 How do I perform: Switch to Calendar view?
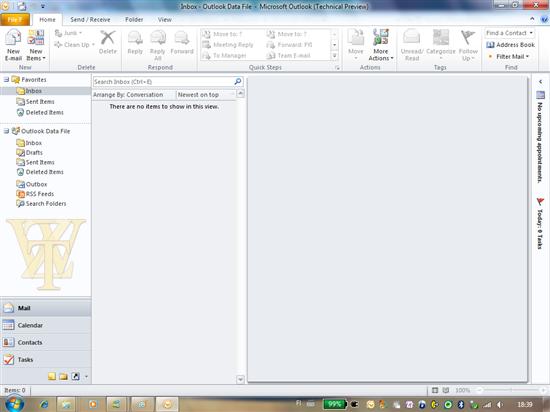pos(46,325)
